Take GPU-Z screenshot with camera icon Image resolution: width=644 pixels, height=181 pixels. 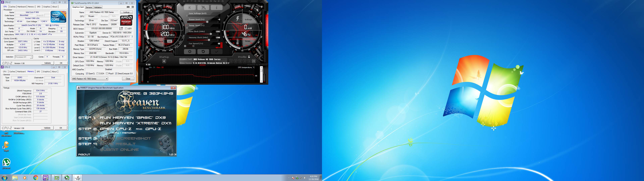[128, 7]
